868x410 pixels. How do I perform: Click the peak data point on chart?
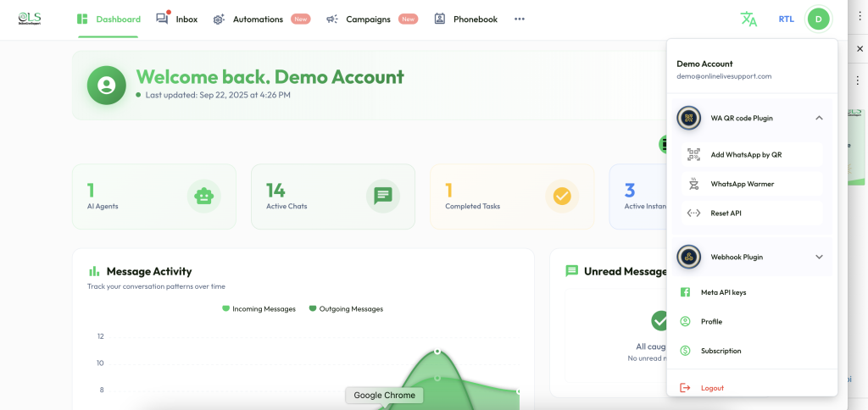coord(437,351)
